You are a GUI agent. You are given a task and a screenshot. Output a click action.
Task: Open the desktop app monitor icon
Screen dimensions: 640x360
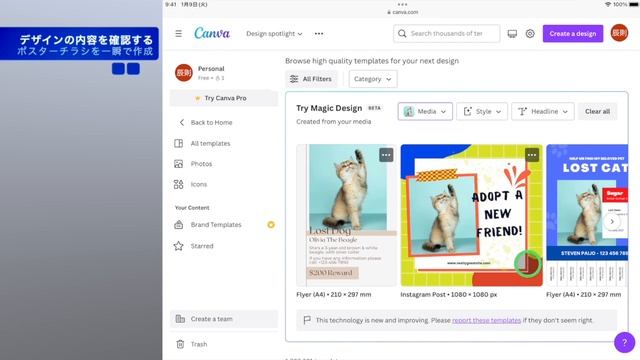pos(512,33)
